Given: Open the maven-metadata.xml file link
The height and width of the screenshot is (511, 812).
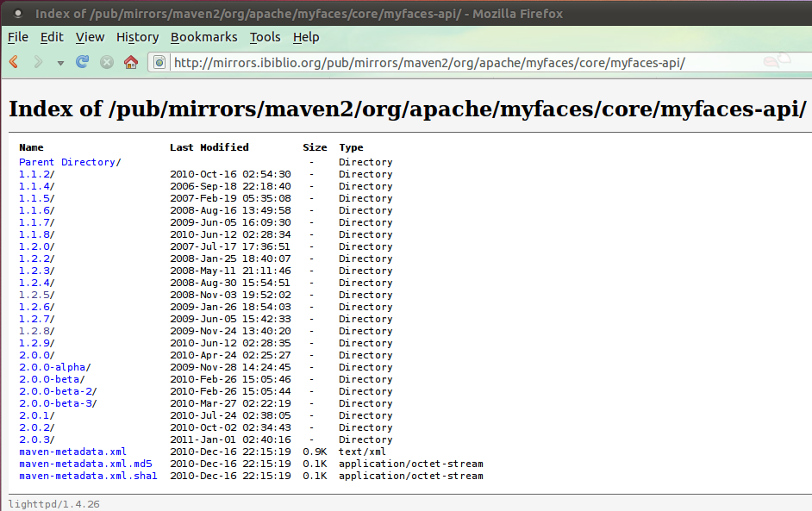Looking at the screenshot, I should point(72,452).
